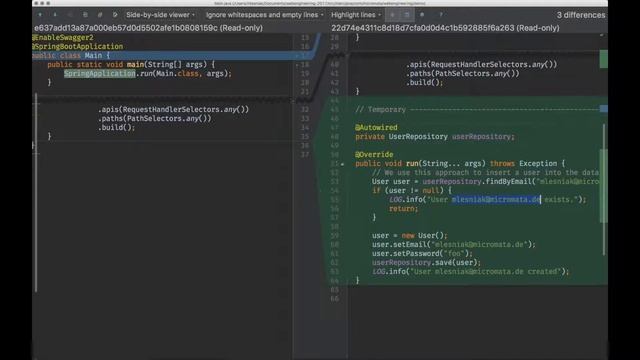This screenshot has width=640, height=360.
Task: Click the @Override annotation
Action: tap(374, 154)
